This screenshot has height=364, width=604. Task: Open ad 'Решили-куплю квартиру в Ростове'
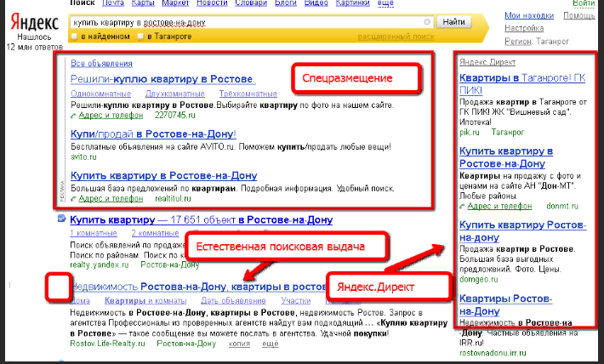(163, 79)
